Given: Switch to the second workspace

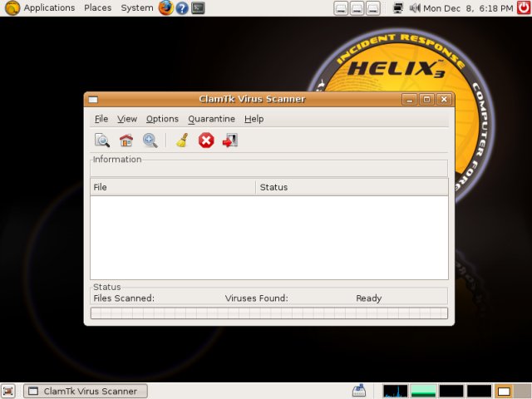Looking at the screenshot, I should tap(522, 391).
